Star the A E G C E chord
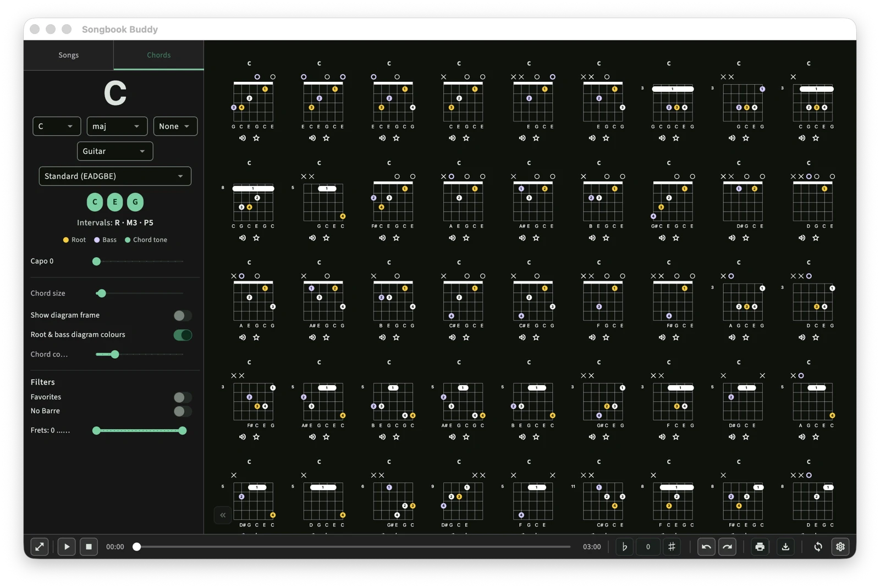The height and width of the screenshot is (588, 880). (x=466, y=238)
